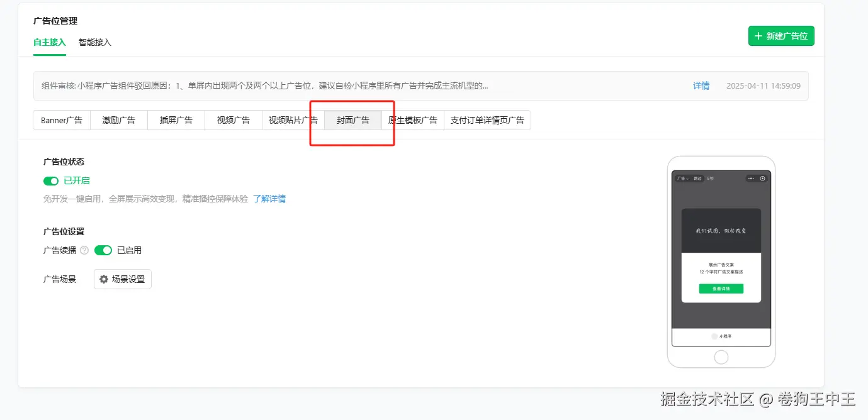Select the 原生模板广告 tab
This screenshot has height=420, width=868.
pyautogui.click(x=413, y=120)
